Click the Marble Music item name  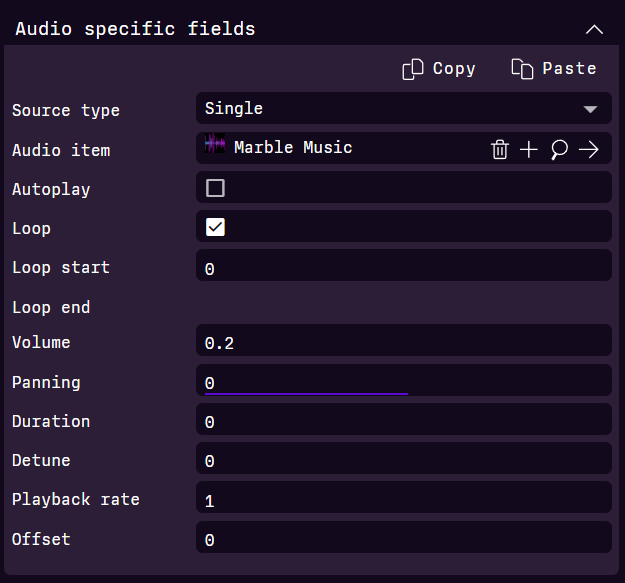click(x=293, y=147)
